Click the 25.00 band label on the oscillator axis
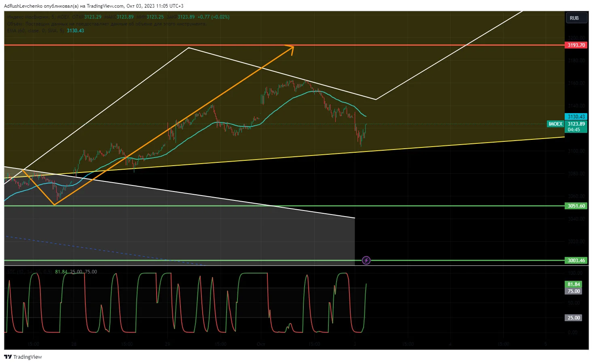The height and width of the screenshot is (364, 593). (x=574, y=318)
